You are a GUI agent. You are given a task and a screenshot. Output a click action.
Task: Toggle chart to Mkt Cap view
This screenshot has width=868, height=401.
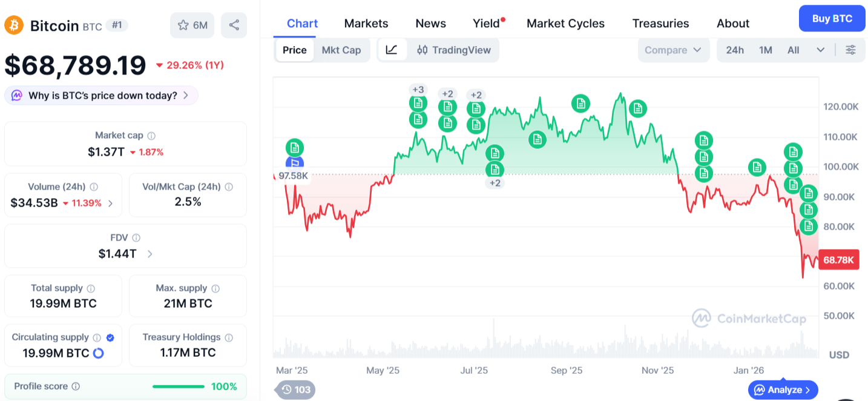tap(341, 50)
